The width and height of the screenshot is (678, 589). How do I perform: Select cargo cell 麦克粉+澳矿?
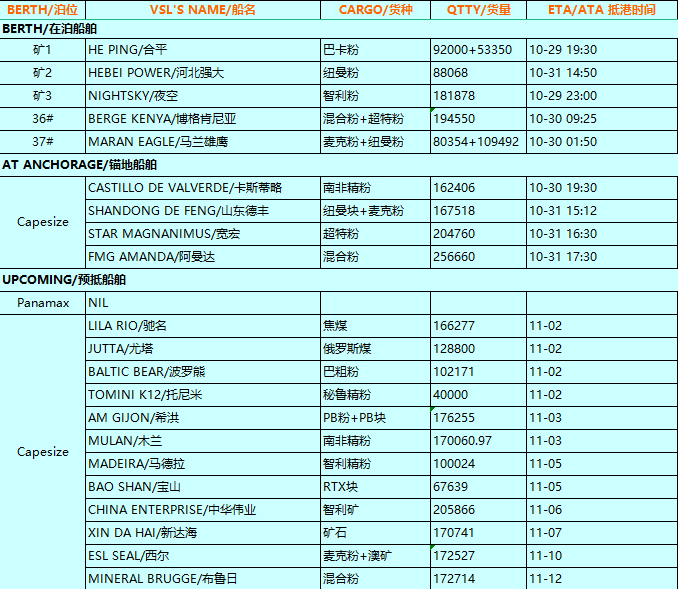[x=375, y=555]
